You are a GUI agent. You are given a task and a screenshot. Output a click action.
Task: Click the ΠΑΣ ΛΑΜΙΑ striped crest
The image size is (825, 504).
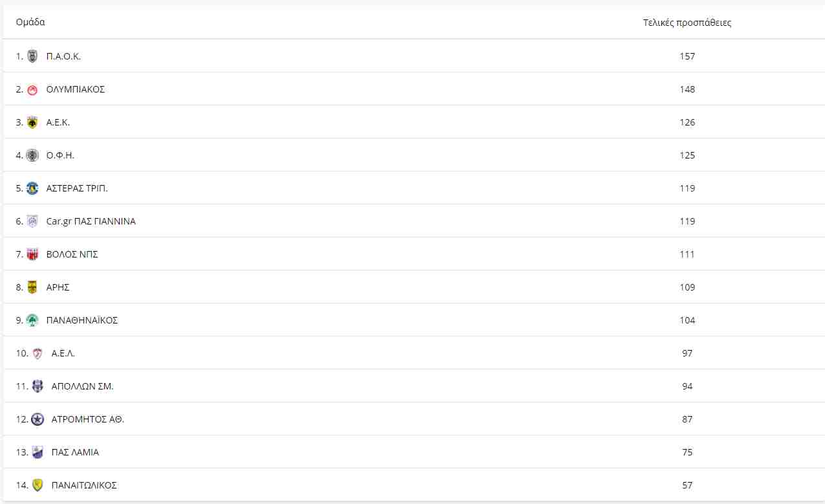click(38, 452)
